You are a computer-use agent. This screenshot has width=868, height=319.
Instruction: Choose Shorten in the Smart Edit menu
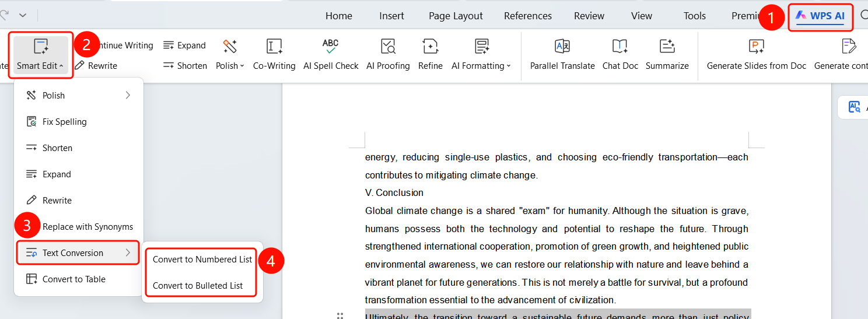point(79,148)
